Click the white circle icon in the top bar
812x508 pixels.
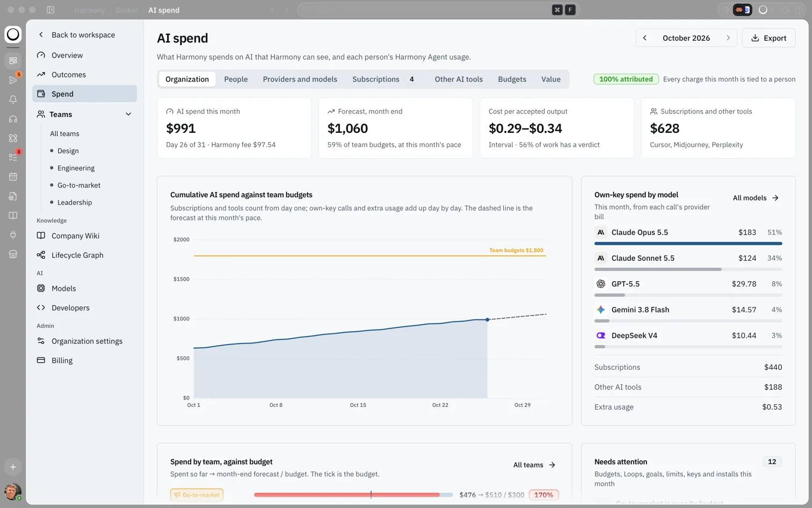coord(763,10)
